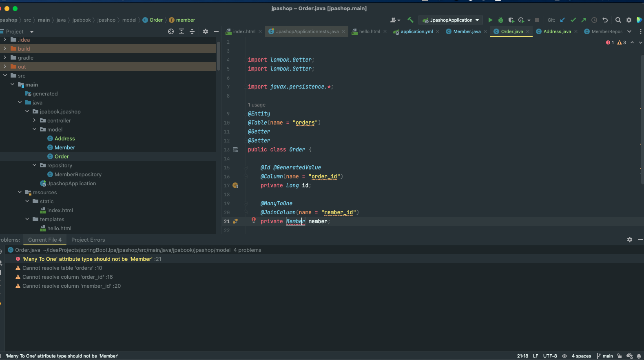Collapse all in Project tool window

pos(192,31)
